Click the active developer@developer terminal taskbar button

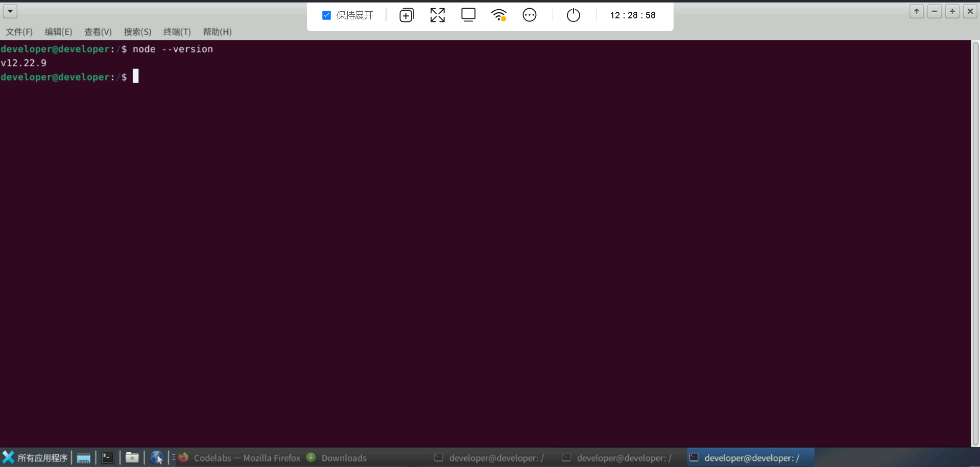[751, 458]
